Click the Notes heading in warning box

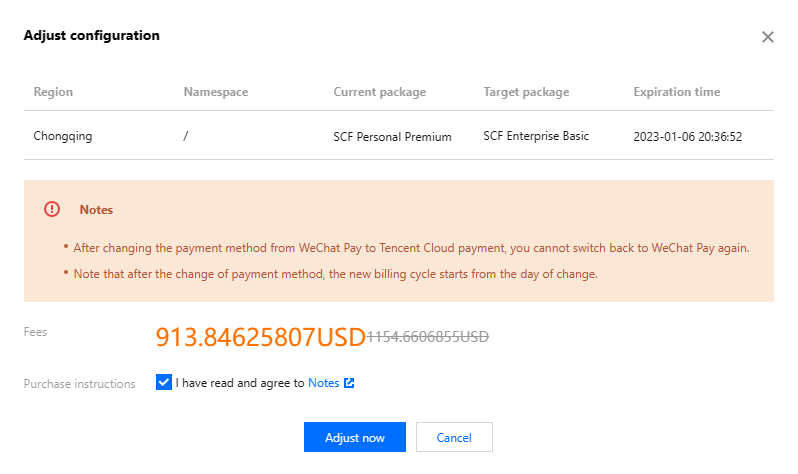pos(96,210)
